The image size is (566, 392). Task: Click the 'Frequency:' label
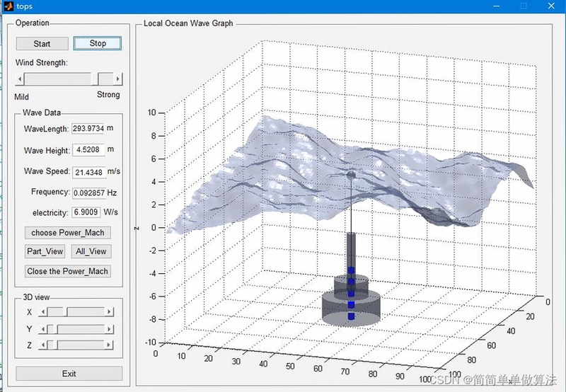pyautogui.click(x=50, y=192)
